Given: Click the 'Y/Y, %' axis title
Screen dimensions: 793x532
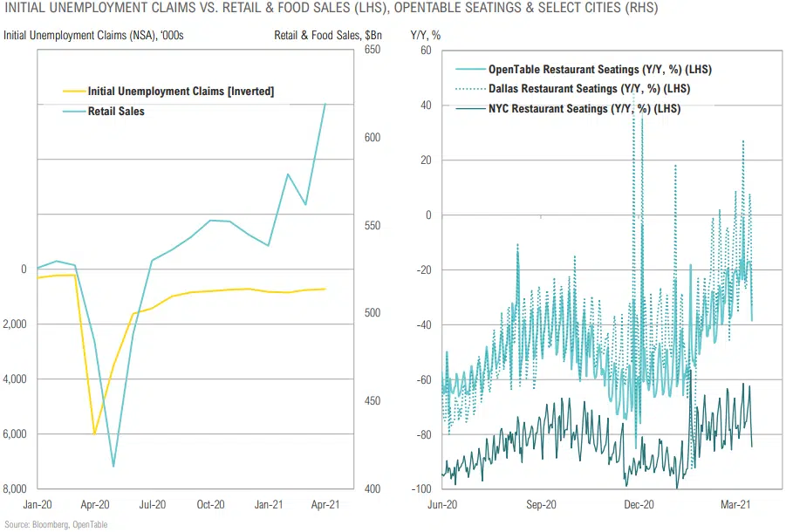Looking at the screenshot, I should point(427,36).
